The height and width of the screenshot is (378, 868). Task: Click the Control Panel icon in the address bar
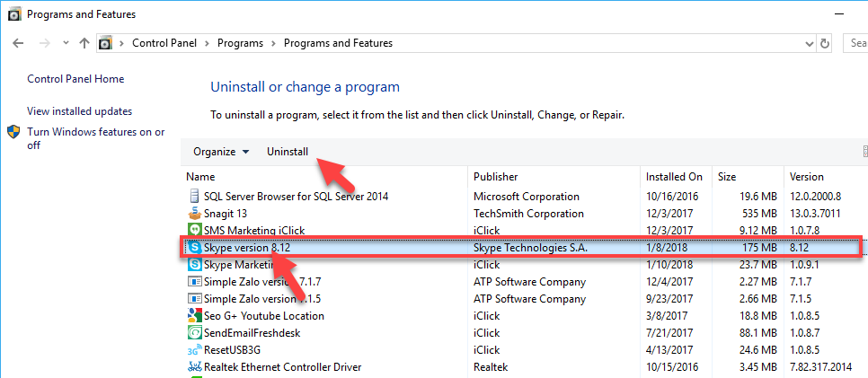[x=105, y=43]
